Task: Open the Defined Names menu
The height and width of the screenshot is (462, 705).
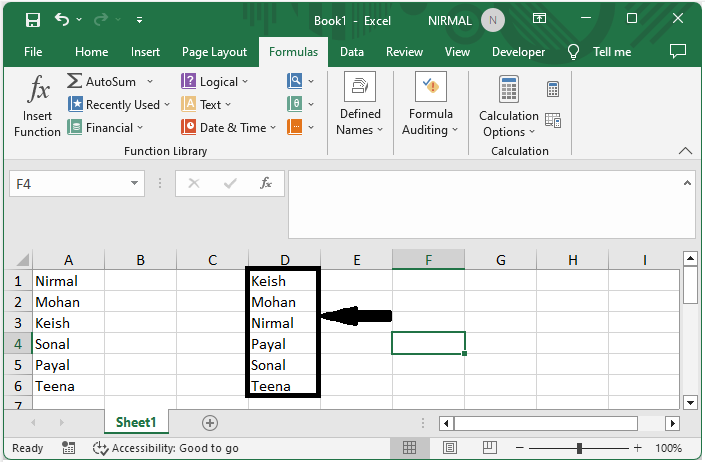Action: tap(360, 104)
